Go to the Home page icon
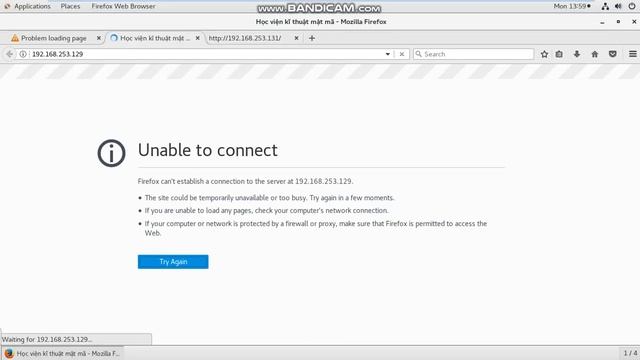 [x=595, y=54]
